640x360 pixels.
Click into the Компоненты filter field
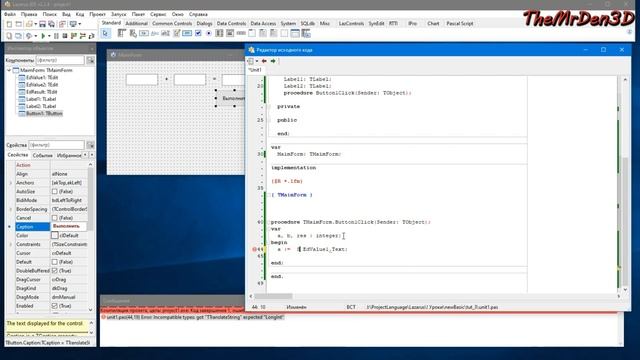60,60
